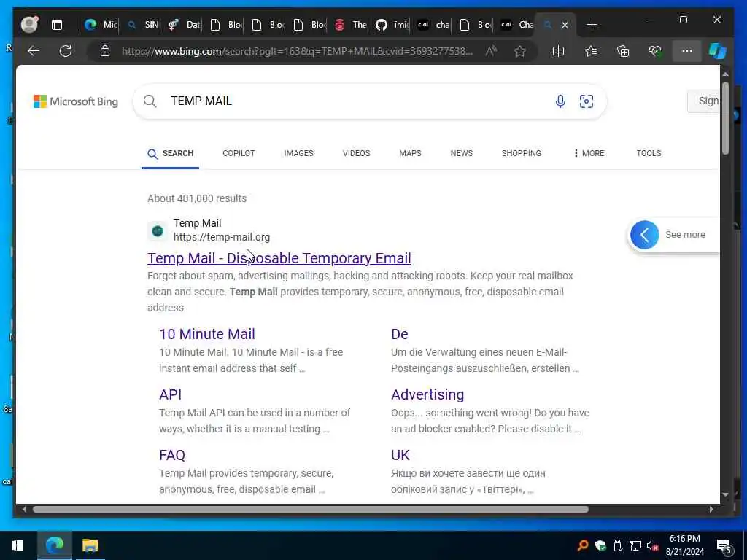Switch to the last Cha browser tab
The width and height of the screenshot is (747, 560).
(x=517, y=25)
